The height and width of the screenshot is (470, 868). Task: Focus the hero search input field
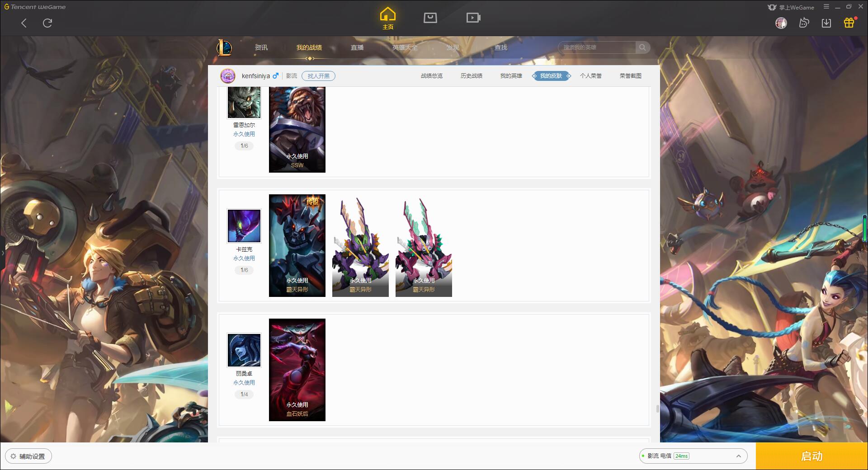[x=597, y=47]
